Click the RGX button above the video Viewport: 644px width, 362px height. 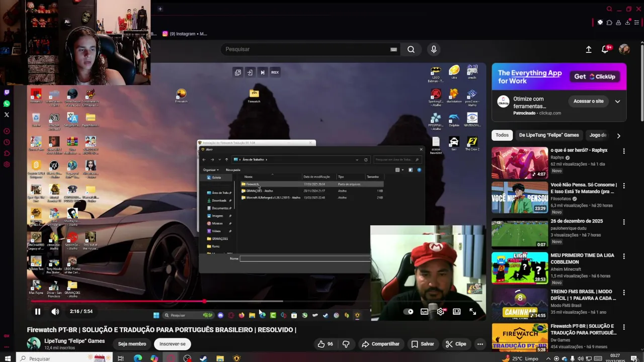tap(275, 72)
